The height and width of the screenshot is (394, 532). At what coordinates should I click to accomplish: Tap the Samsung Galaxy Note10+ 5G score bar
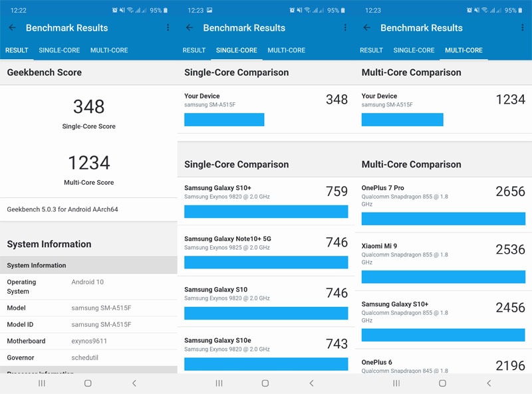click(x=266, y=262)
